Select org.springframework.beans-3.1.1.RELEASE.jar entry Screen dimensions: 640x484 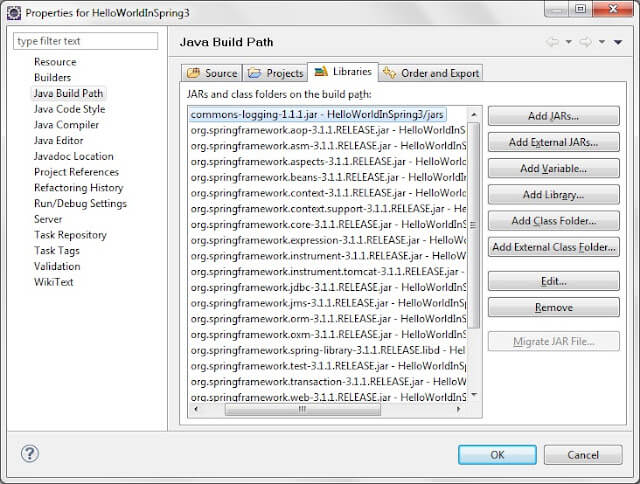coord(328,177)
